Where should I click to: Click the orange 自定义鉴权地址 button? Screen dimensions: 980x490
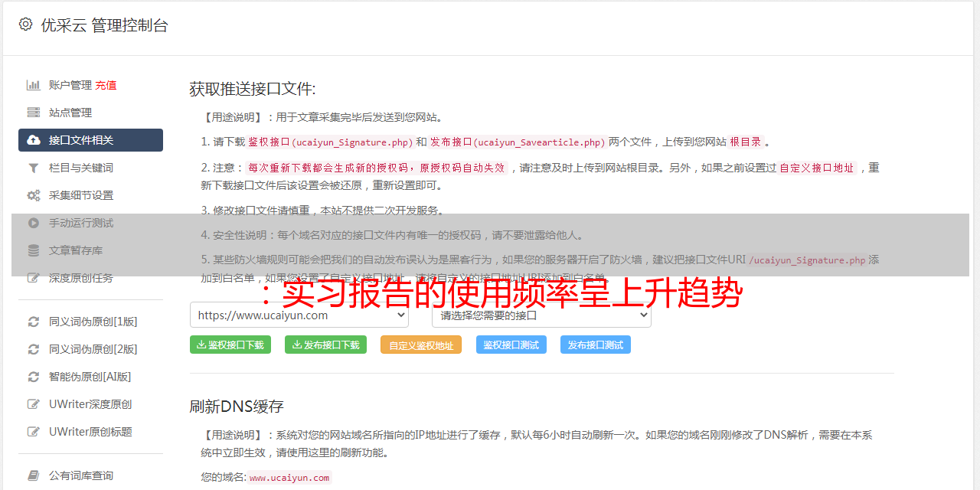point(421,345)
